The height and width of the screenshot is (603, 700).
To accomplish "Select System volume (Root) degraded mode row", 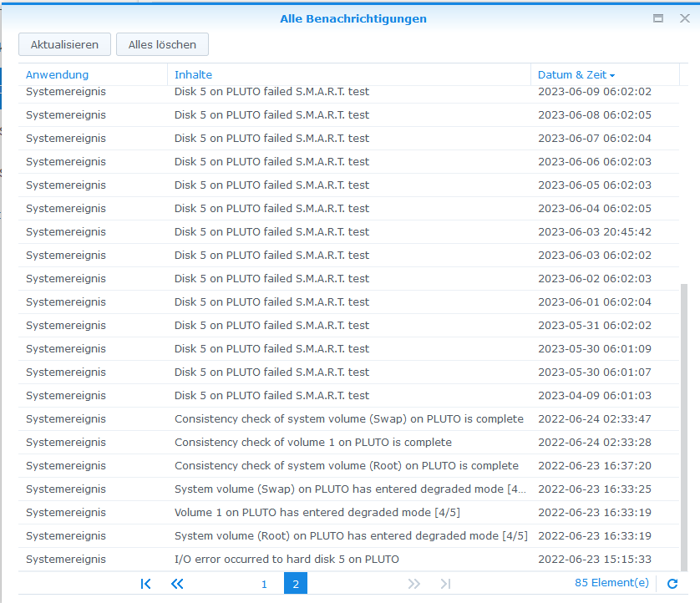I will point(348,536).
